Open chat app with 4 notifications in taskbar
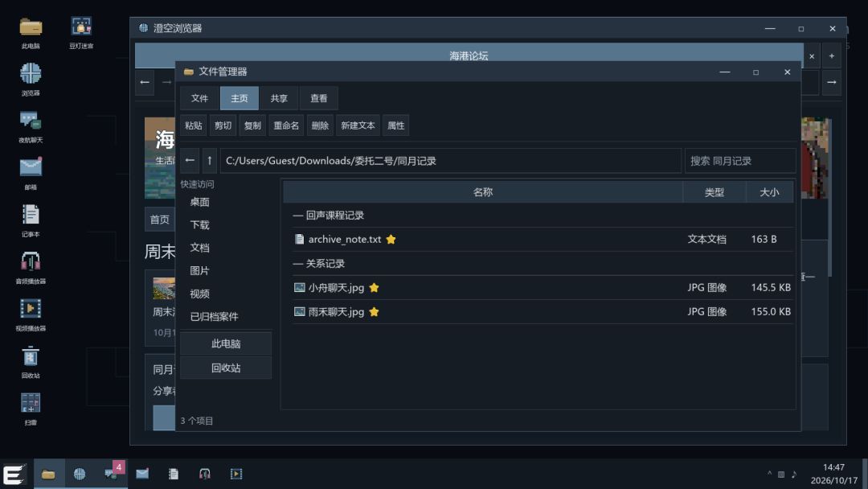 (x=111, y=474)
